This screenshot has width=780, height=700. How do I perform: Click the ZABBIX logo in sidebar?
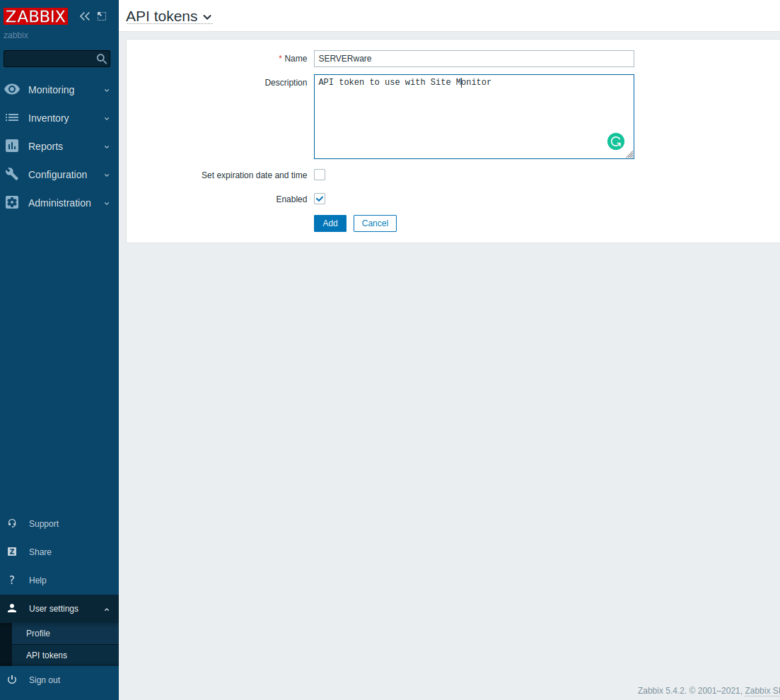point(35,16)
